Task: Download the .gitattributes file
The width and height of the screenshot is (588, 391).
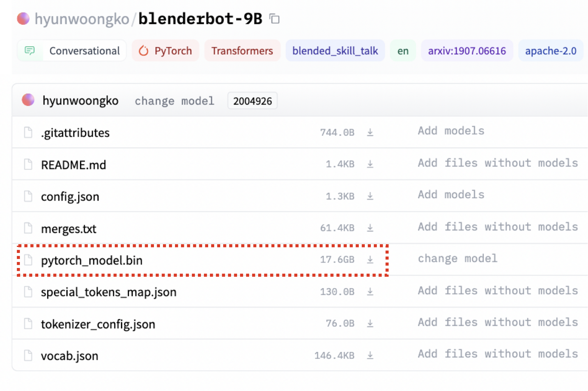Action: pos(370,133)
